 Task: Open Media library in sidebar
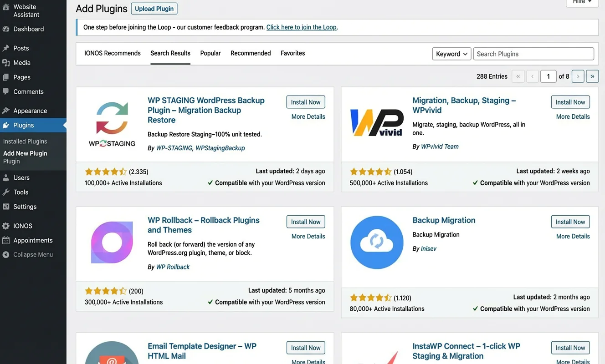pos(22,63)
